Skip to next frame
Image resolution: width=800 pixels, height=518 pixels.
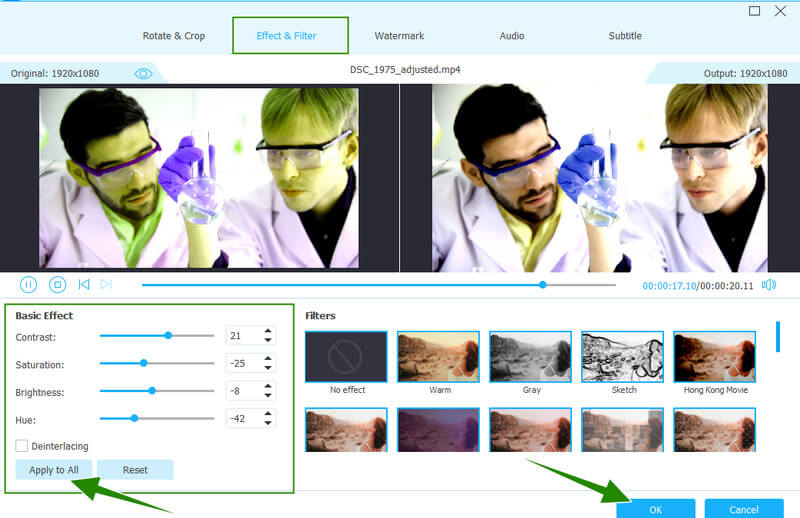106,285
